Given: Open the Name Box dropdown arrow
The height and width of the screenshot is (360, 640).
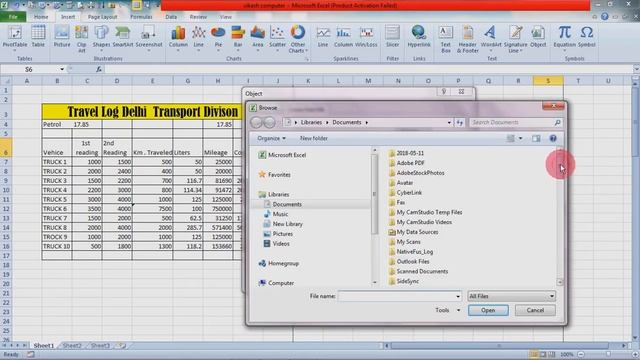Looking at the screenshot, I should click(x=62, y=69).
